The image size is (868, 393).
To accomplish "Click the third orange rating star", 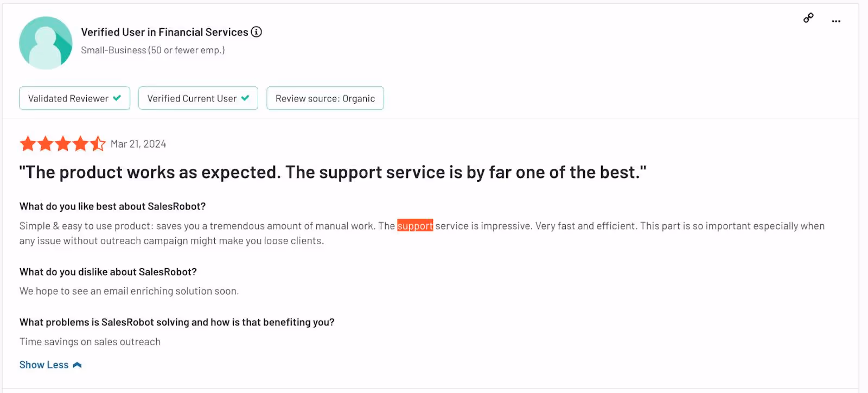I will coord(63,143).
